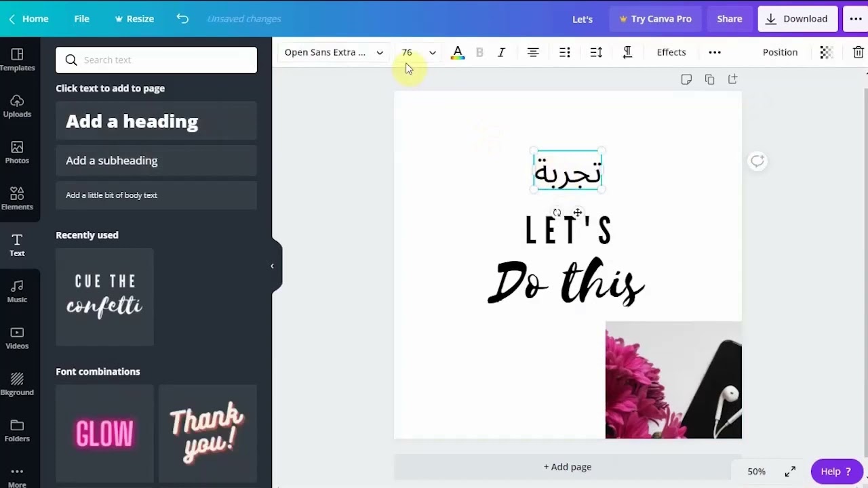This screenshot has height=488, width=868.
Task: Click the design title Let's
Action: [583, 19]
